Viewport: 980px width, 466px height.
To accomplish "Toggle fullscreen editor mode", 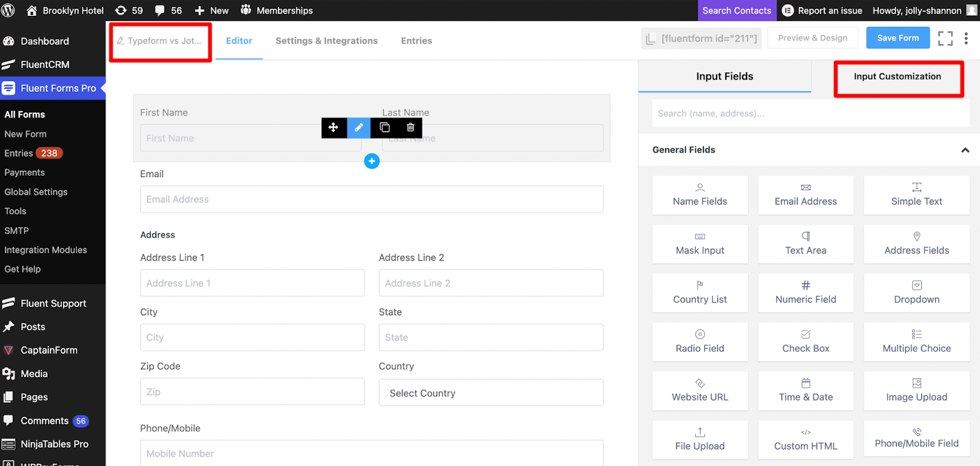I will (945, 39).
